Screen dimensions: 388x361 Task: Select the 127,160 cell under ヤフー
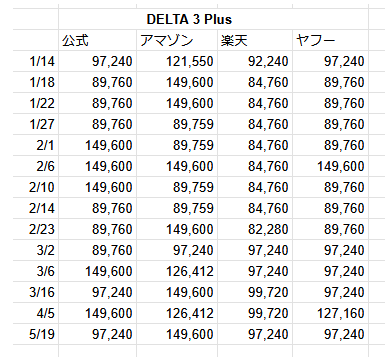tap(331, 313)
